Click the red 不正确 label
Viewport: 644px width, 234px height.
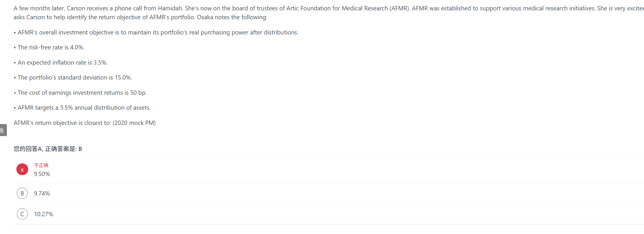[x=41, y=165]
